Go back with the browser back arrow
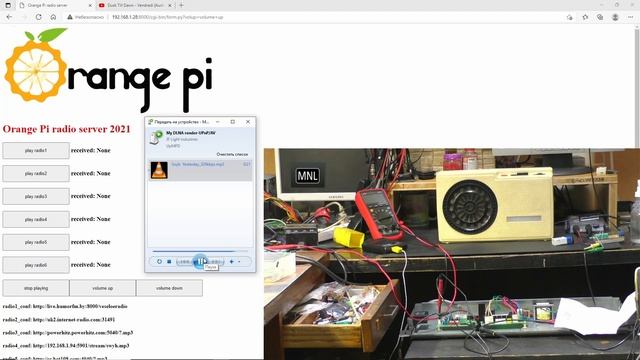 tap(9, 17)
